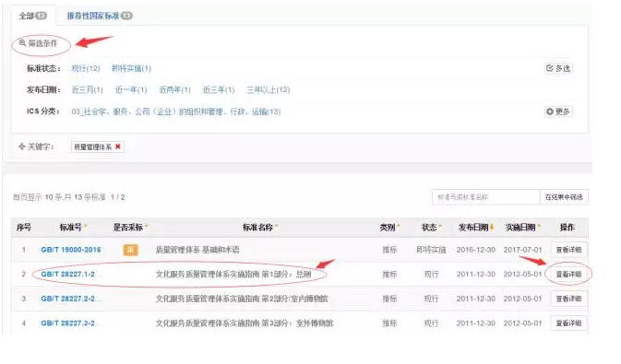Focus the search-within-results input field
The width and height of the screenshot is (621, 364).
click(x=486, y=197)
